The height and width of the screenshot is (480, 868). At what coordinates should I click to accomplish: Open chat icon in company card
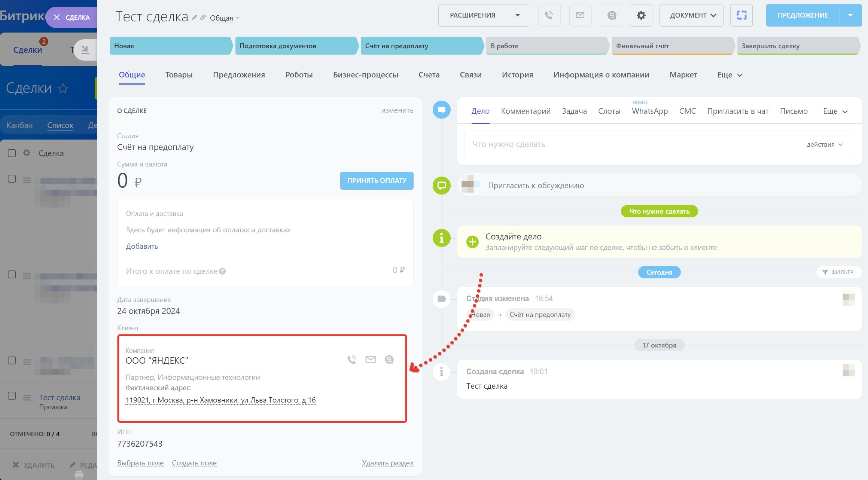click(389, 360)
